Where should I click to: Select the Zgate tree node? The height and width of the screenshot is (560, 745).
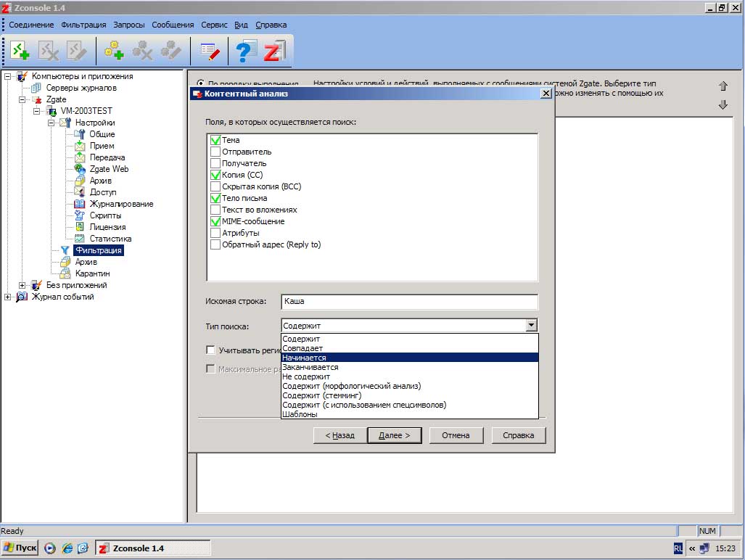pos(56,99)
